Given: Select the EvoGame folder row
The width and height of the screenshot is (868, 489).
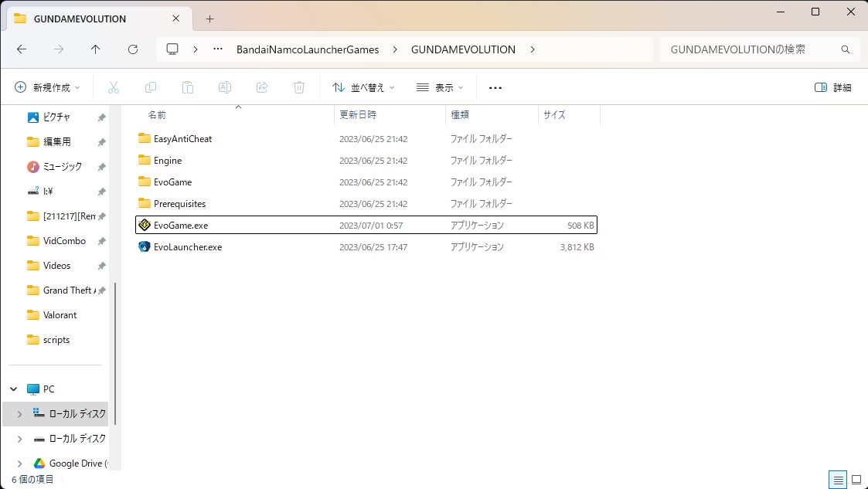Looking at the screenshot, I should coord(366,182).
